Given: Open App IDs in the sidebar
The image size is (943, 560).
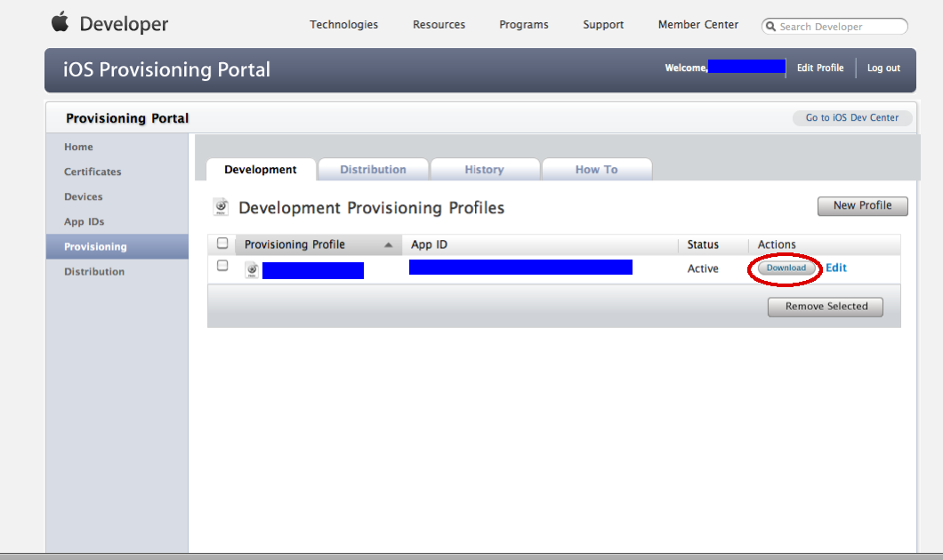Looking at the screenshot, I should pyautogui.click(x=85, y=221).
